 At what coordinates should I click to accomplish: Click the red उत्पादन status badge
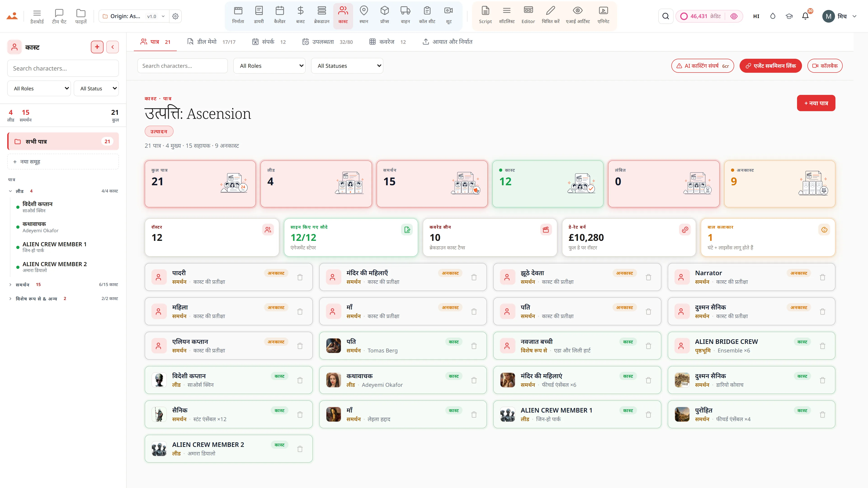pos(159,131)
